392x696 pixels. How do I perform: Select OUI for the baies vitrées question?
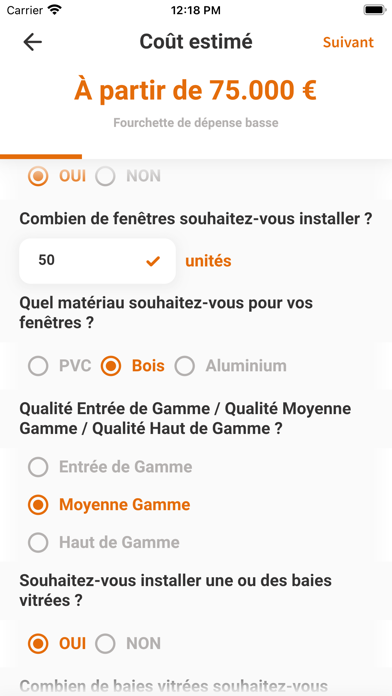56,644
